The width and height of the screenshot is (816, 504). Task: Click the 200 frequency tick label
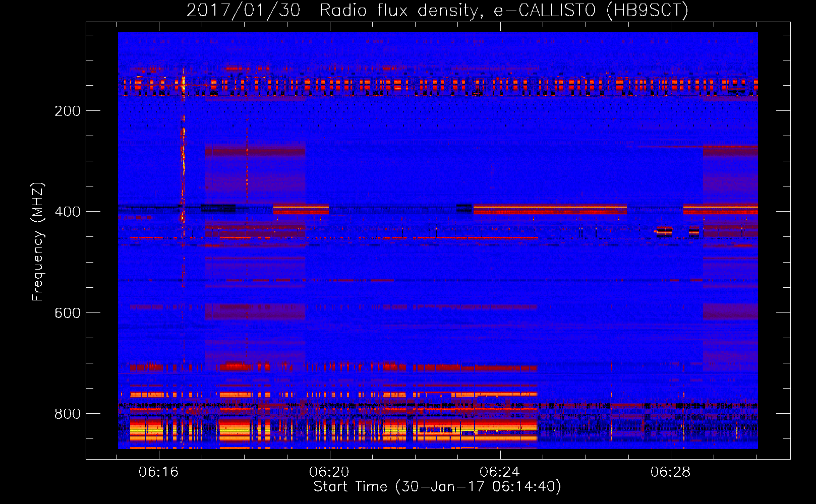pos(68,111)
